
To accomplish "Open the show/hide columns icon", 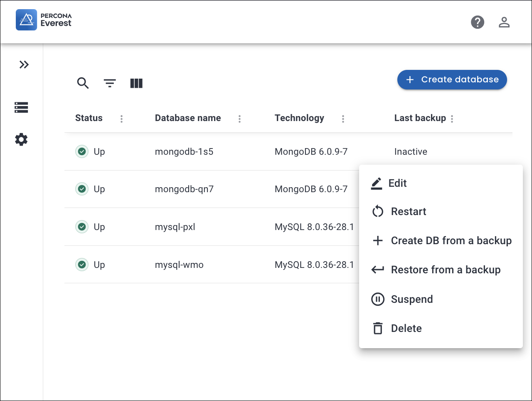I will (136, 83).
